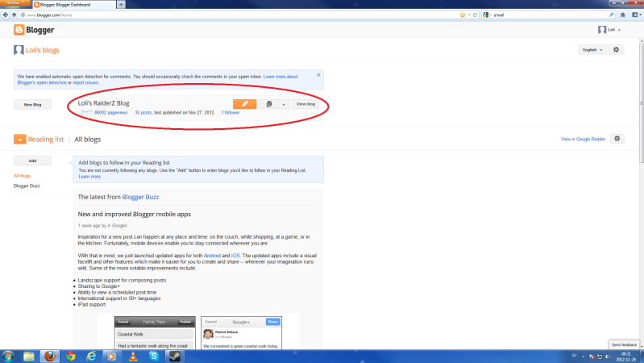Click the orange pencil new post button

244,104
